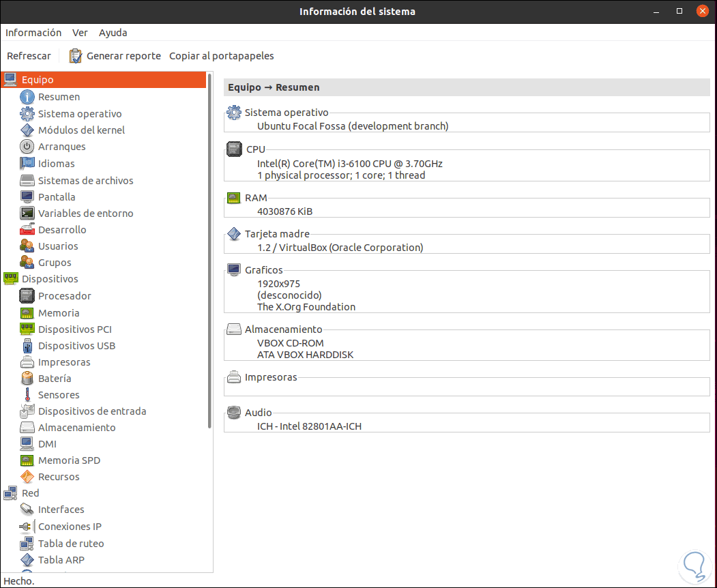Click the Refrescar button
Screen dimensions: 717x588
pyautogui.click(x=29, y=56)
